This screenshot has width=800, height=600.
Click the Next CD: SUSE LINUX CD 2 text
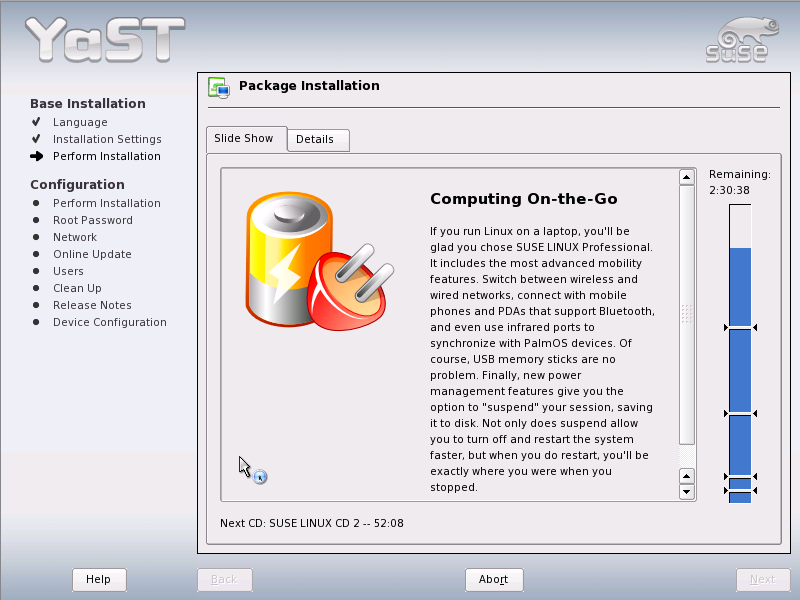[312, 523]
